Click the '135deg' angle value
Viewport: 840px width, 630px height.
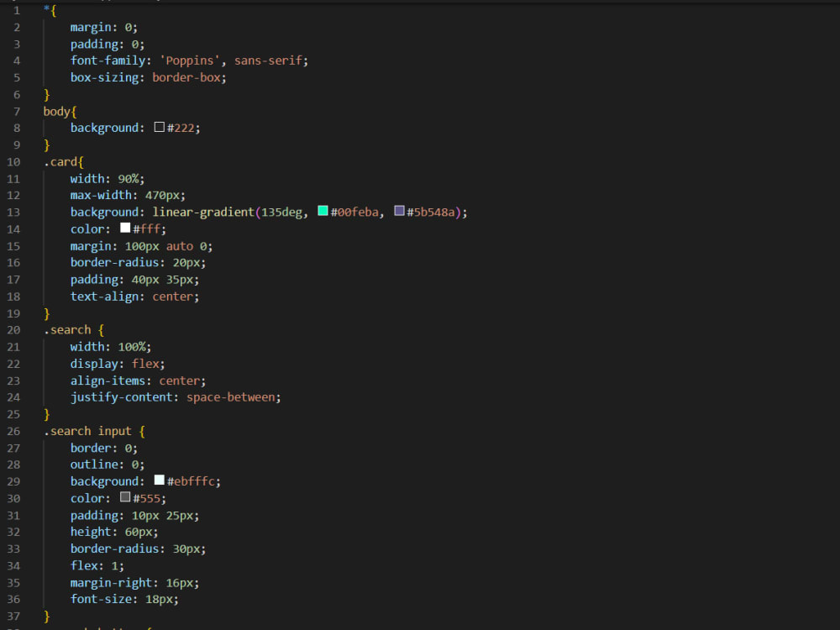tap(281, 213)
